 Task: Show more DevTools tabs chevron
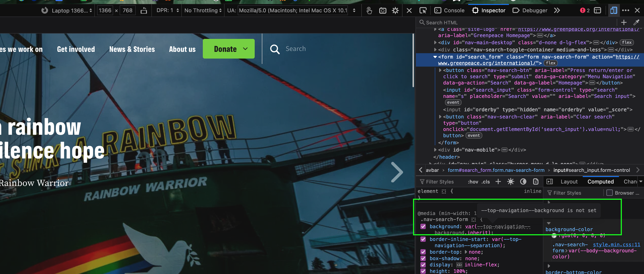coord(557,11)
